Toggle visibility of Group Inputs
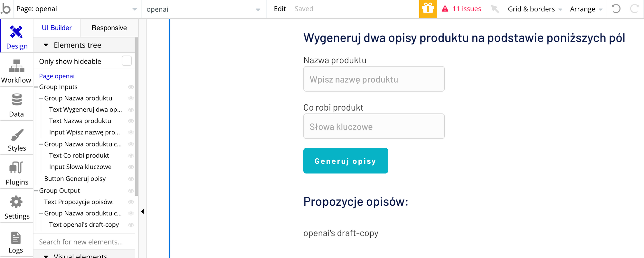The width and height of the screenshot is (644, 258). coord(131,87)
